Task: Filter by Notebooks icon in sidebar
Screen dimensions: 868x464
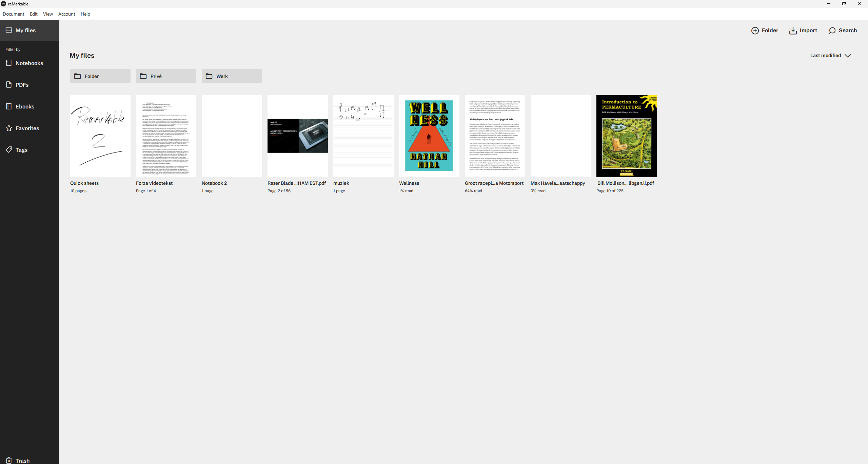Action: point(9,63)
